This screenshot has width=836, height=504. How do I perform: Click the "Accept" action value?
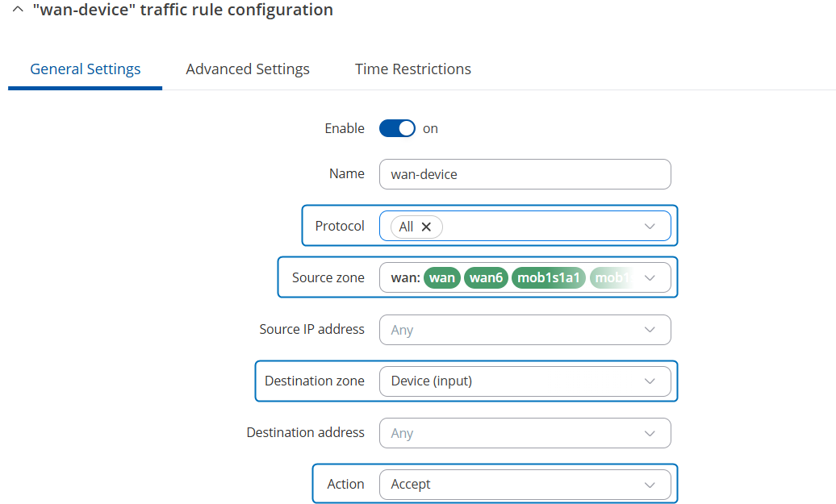tap(412, 485)
